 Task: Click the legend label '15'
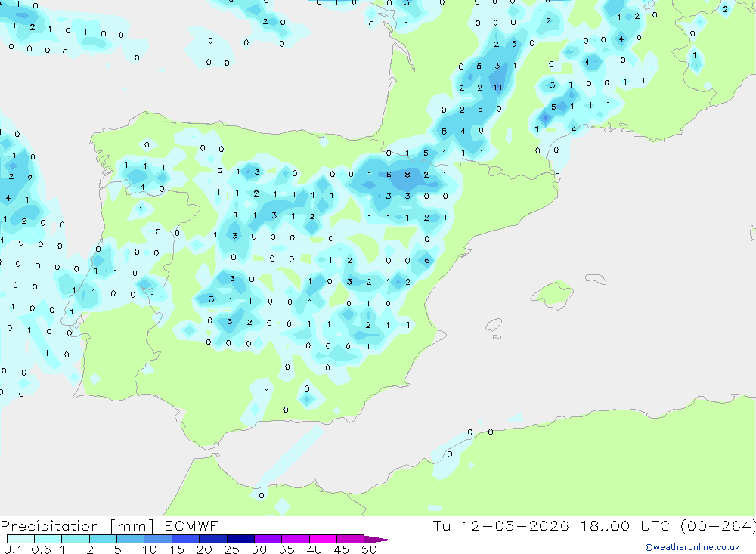(177, 549)
